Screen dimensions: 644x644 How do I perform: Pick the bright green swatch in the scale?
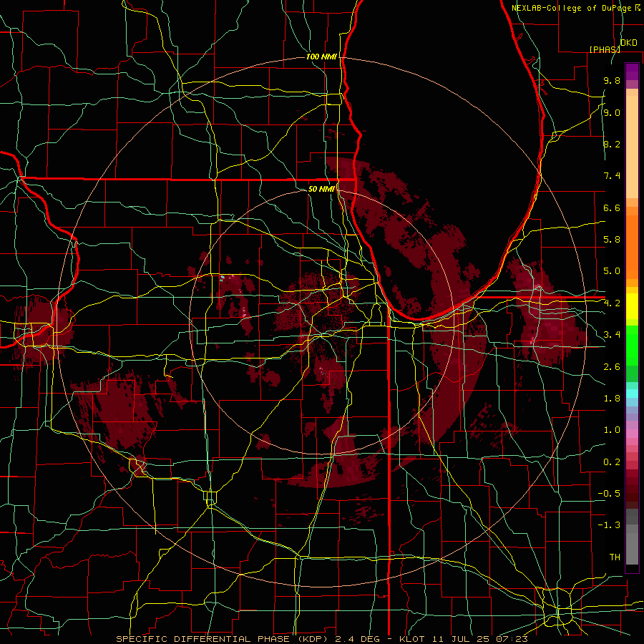coord(632,346)
